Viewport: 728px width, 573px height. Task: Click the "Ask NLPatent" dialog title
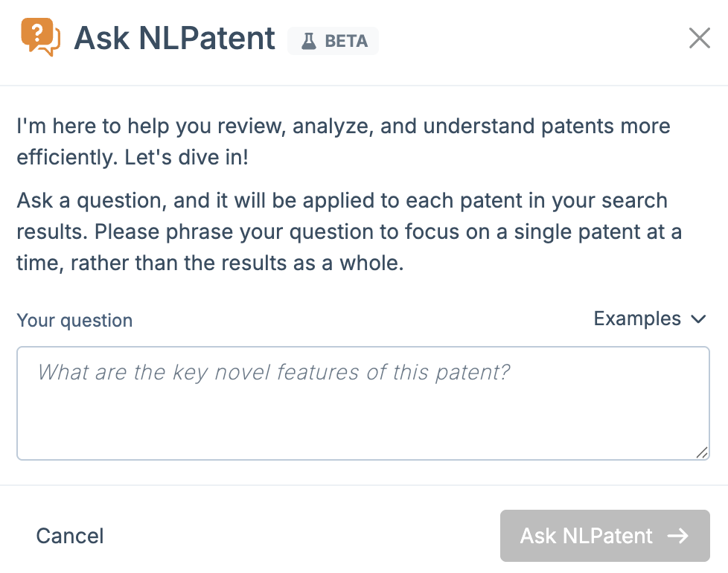click(x=175, y=39)
